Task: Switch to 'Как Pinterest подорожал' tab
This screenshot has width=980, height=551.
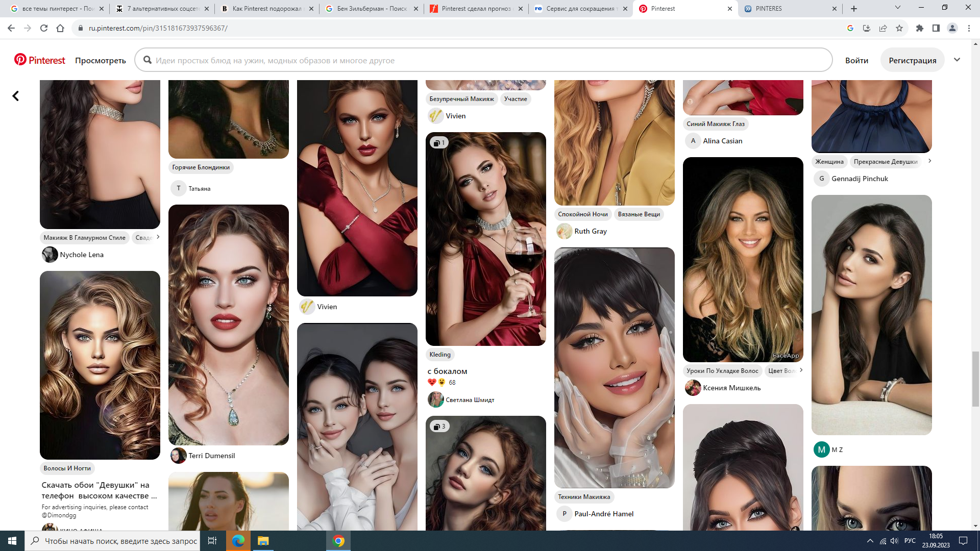Action: tap(266, 9)
